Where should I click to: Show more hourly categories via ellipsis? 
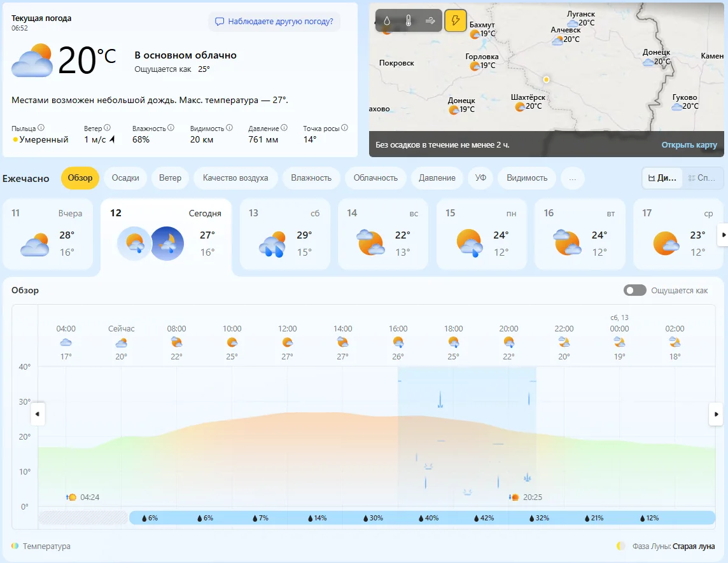click(x=573, y=178)
